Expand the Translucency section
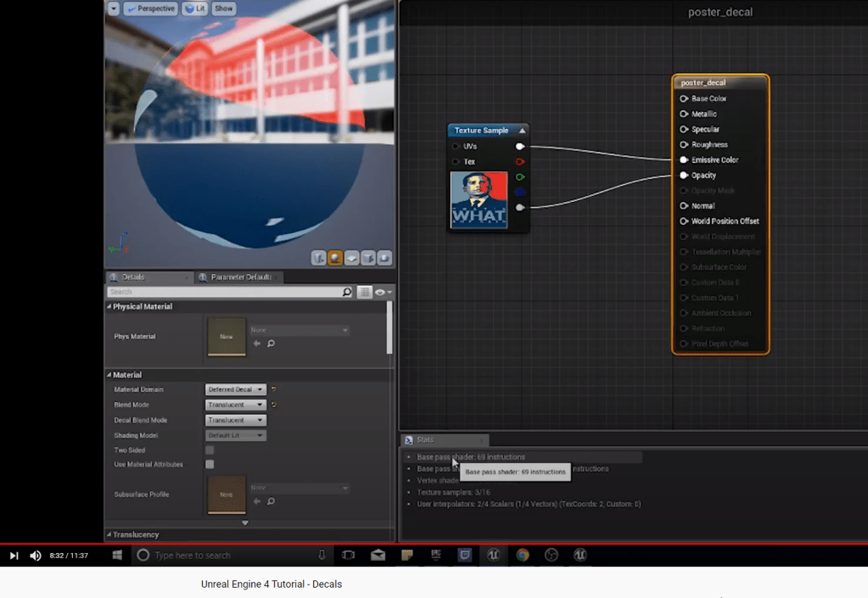Image resolution: width=868 pixels, height=598 pixels. pos(136,534)
